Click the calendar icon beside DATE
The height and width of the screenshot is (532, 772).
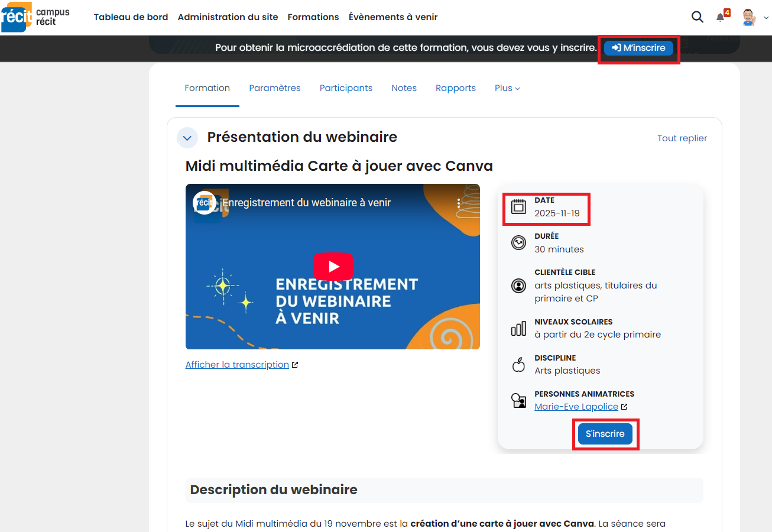click(x=518, y=205)
